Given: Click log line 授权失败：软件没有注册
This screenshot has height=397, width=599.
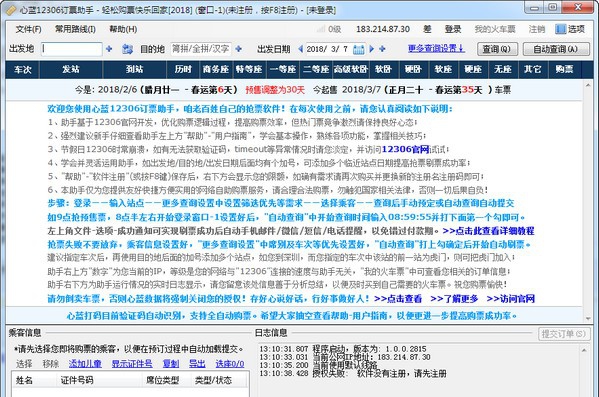Looking at the screenshot, I should pyautogui.click(x=353, y=374).
